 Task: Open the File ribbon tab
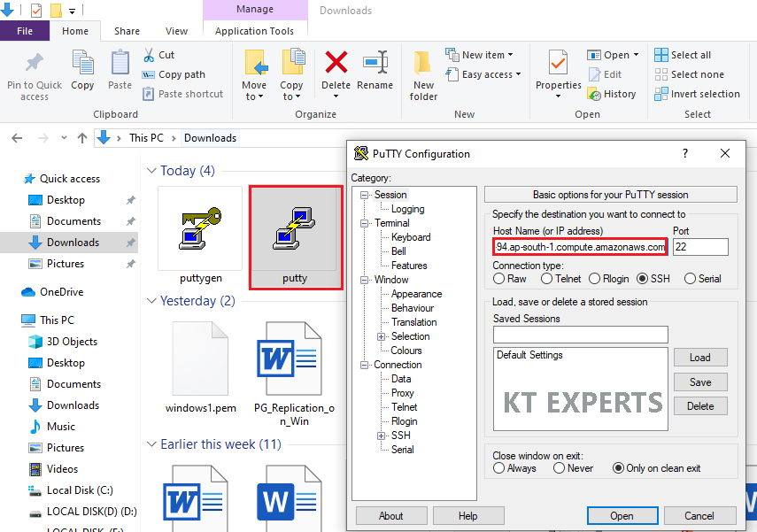click(x=25, y=31)
